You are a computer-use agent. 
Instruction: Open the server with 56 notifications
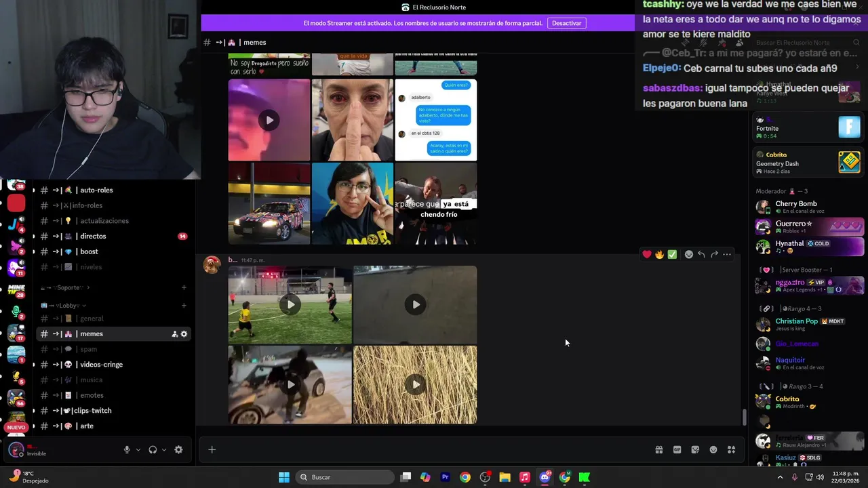[x=16, y=398]
